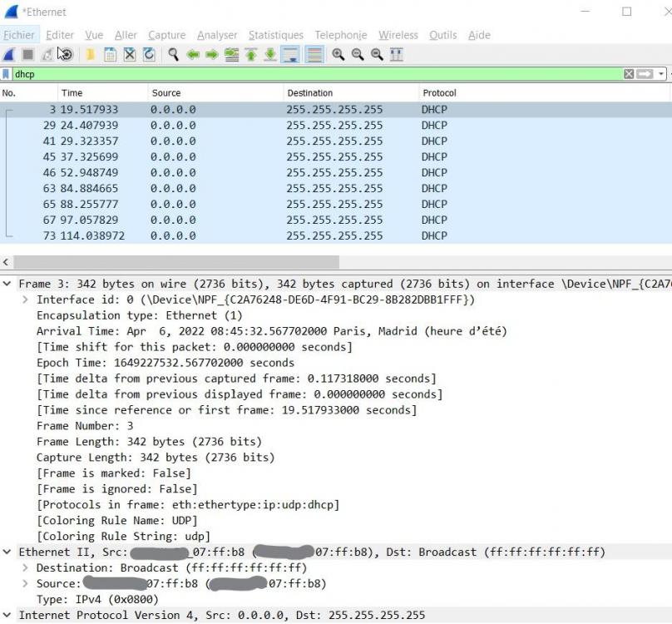Viewport: 672px width, 624px height.
Task: Expand the Interface id row
Action: coord(26,300)
